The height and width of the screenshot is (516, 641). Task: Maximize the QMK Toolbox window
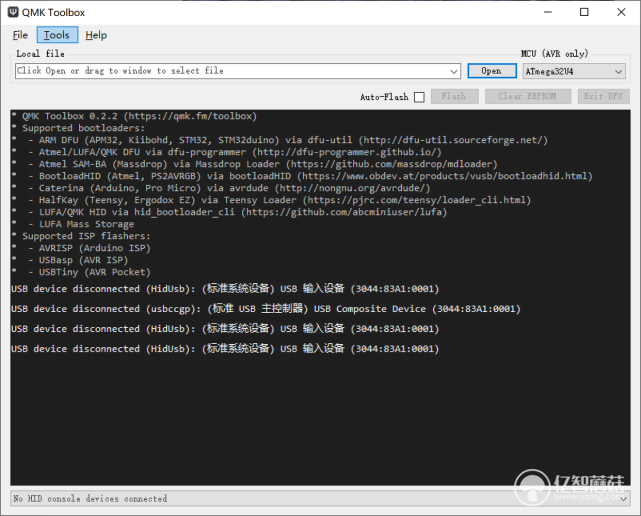tap(584, 12)
